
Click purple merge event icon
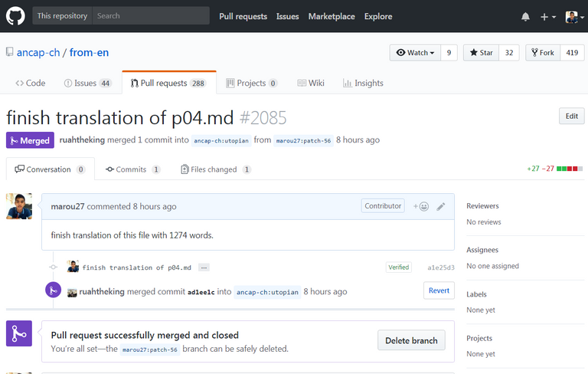54,290
